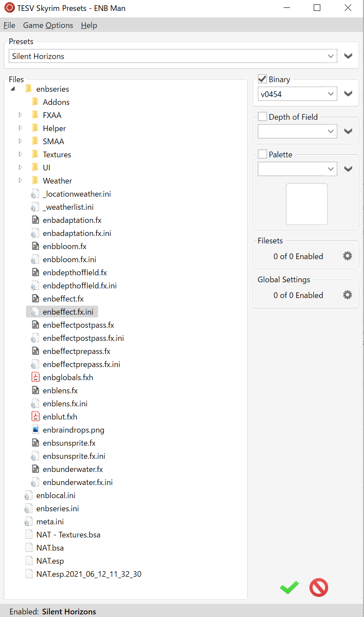Click the red cancel icon
This screenshot has width=364, height=617.
(319, 587)
